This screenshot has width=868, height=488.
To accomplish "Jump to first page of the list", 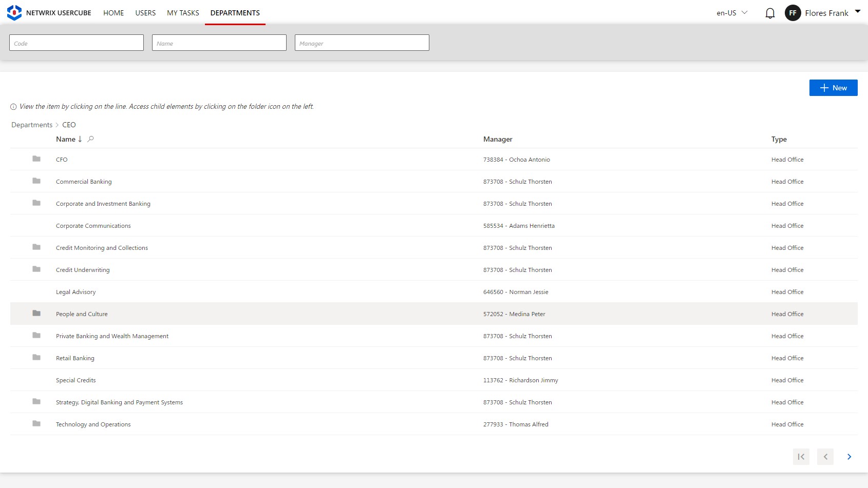I will pyautogui.click(x=801, y=456).
